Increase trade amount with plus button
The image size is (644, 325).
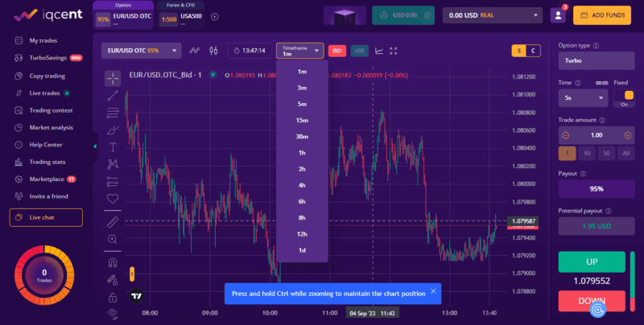click(x=628, y=135)
